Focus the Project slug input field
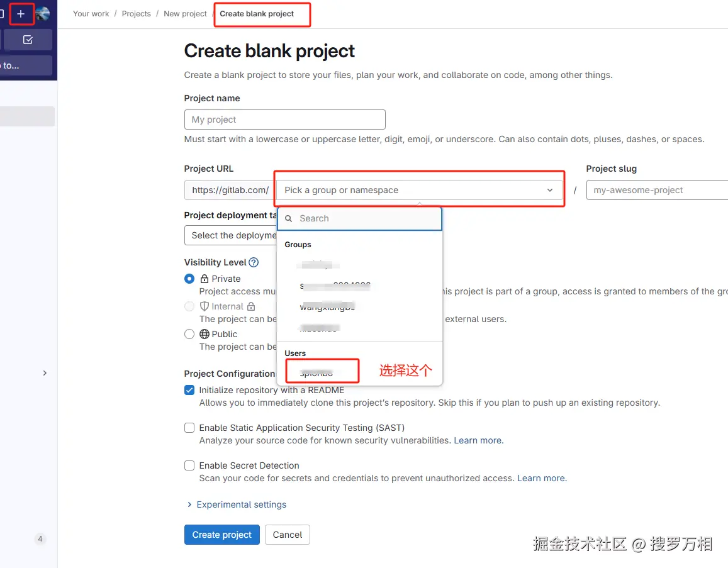728x568 pixels. pyautogui.click(x=657, y=190)
